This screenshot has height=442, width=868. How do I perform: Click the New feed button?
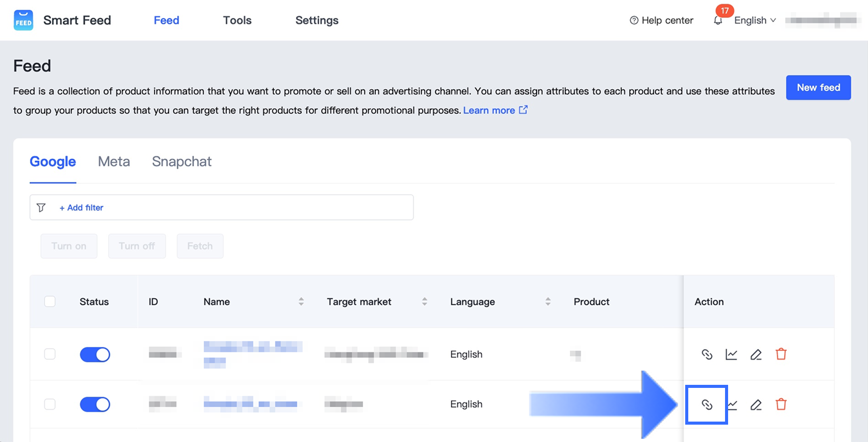click(818, 88)
